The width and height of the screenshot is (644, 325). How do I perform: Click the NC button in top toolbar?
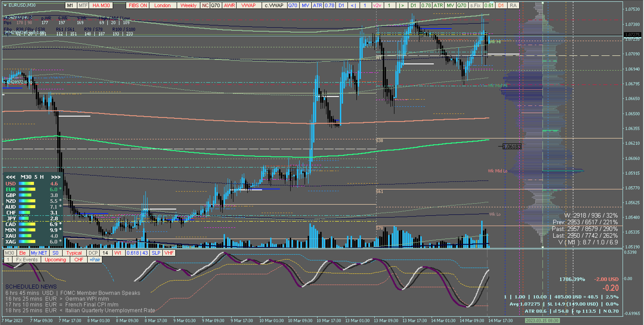pos(205,5)
